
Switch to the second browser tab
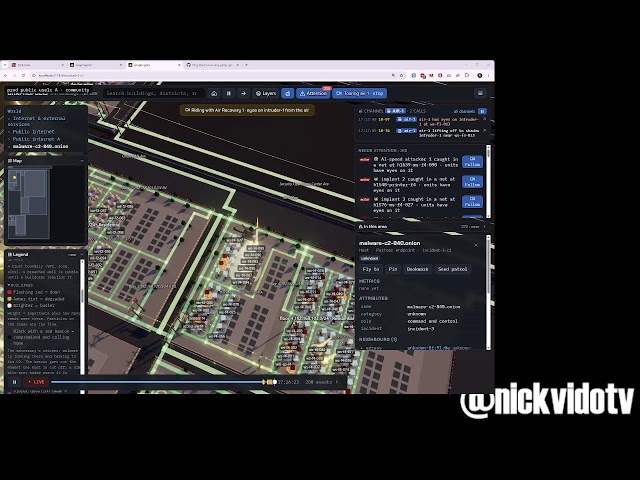click(96, 65)
